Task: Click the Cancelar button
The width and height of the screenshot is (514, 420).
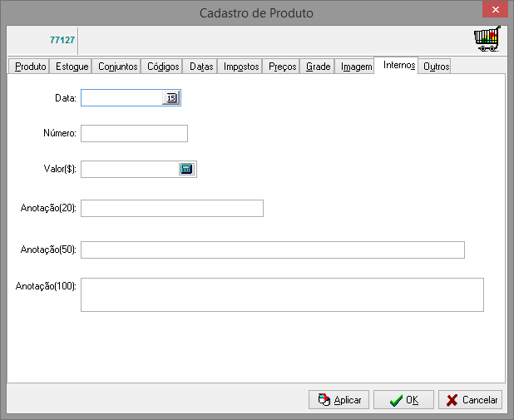Action: (x=471, y=400)
